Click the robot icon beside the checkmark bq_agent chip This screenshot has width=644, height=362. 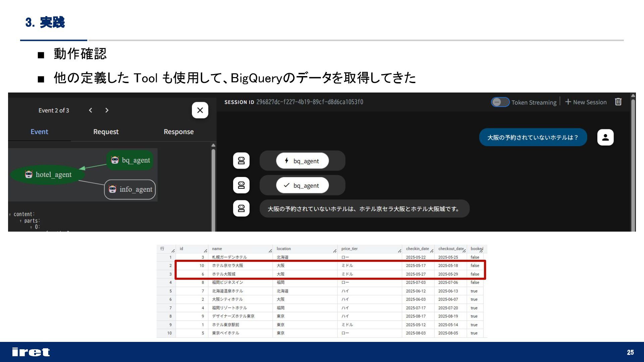241,185
